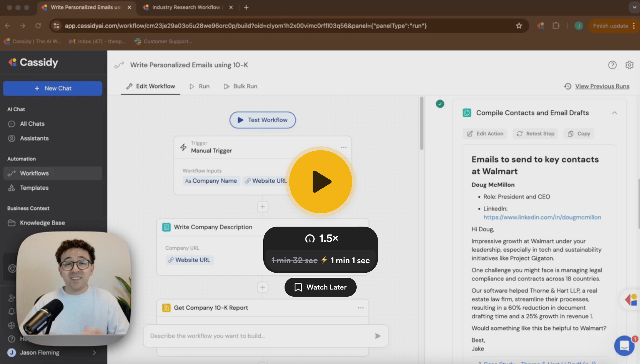Switch to the Edit Workflow tab
The height and width of the screenshot is (364, 640).
[151, 86]
